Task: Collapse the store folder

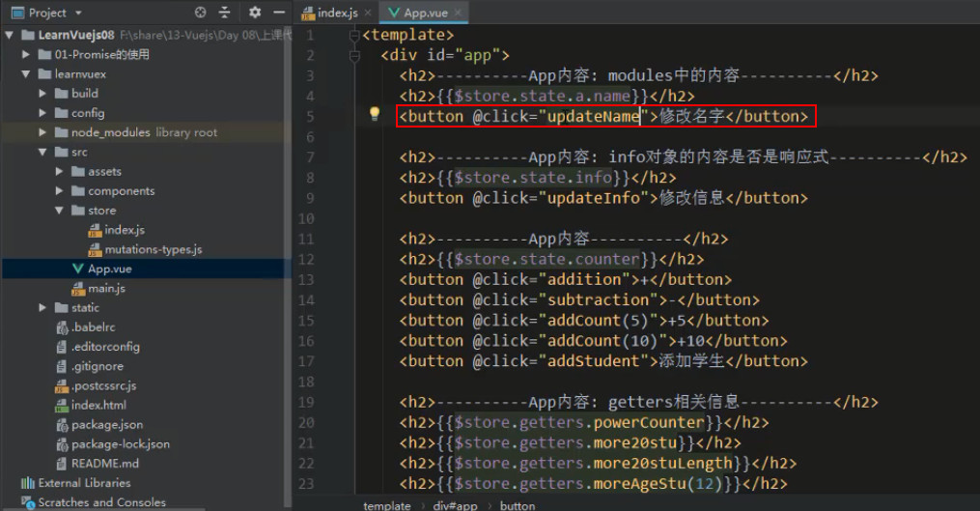Action: click(x=59, y=211)
